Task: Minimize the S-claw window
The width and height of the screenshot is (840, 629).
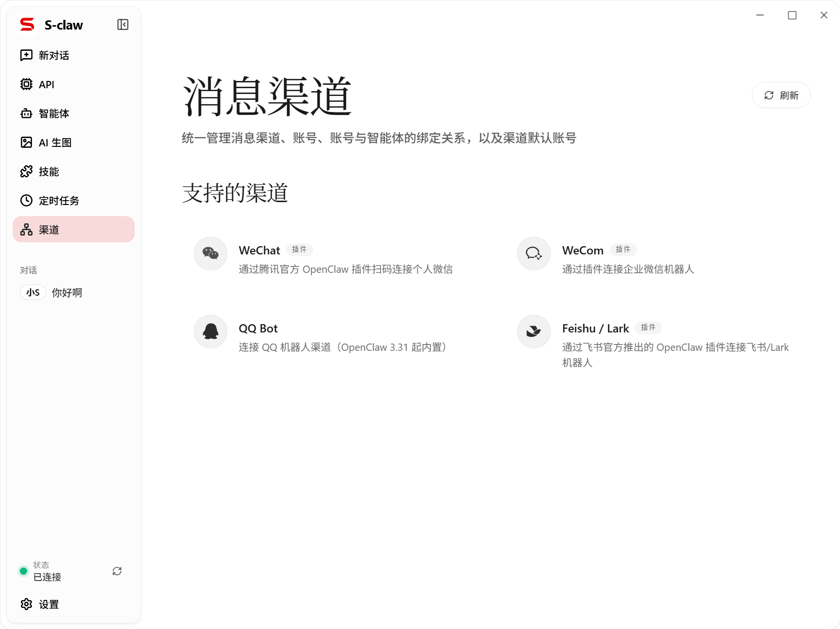Action: 760,15
